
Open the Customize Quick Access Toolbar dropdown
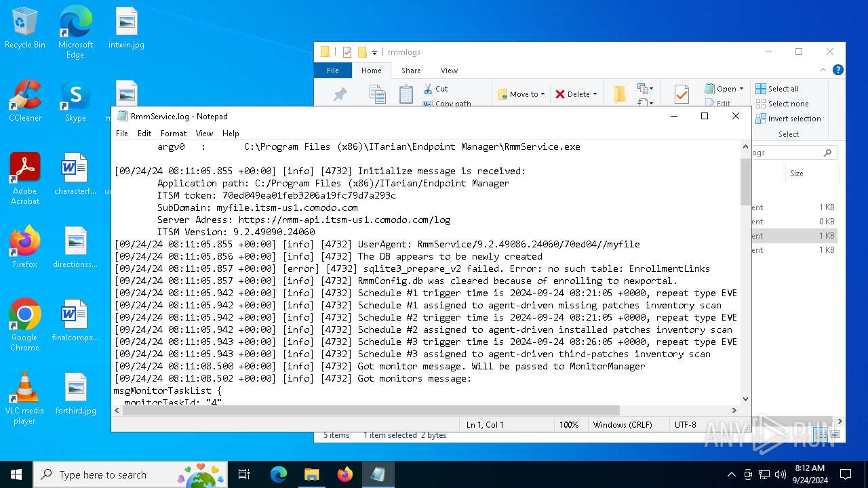374,52
